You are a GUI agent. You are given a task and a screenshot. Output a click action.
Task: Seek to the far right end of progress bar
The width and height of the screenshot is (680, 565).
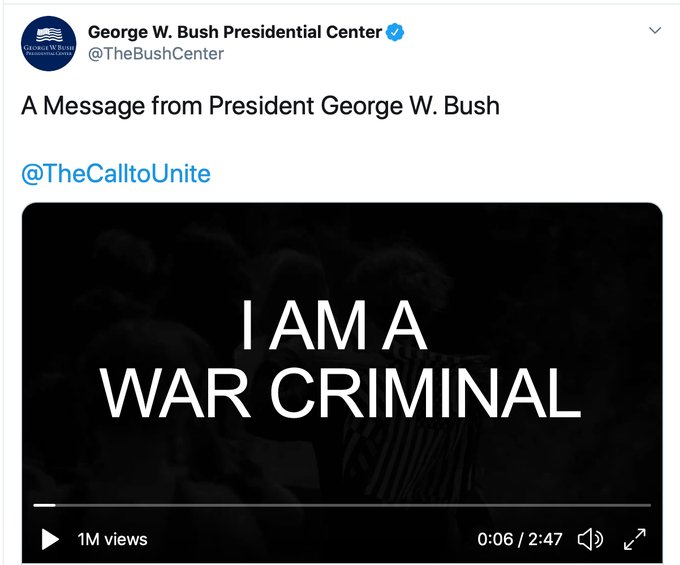click(x=648, y=505)
